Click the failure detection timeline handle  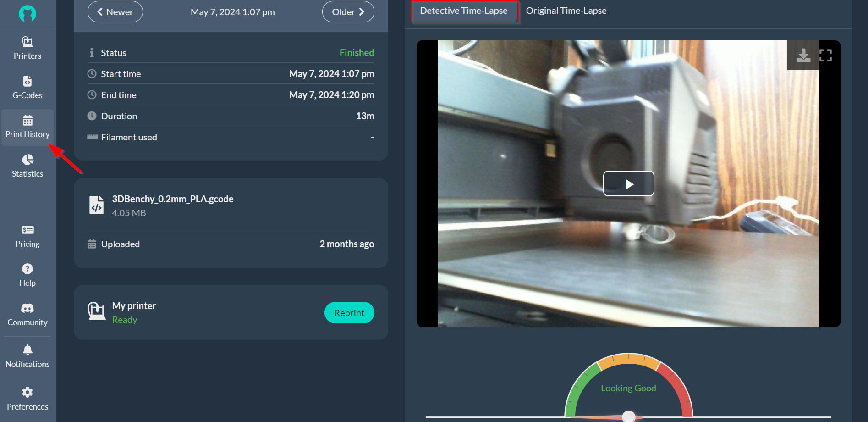coord(629,416)
